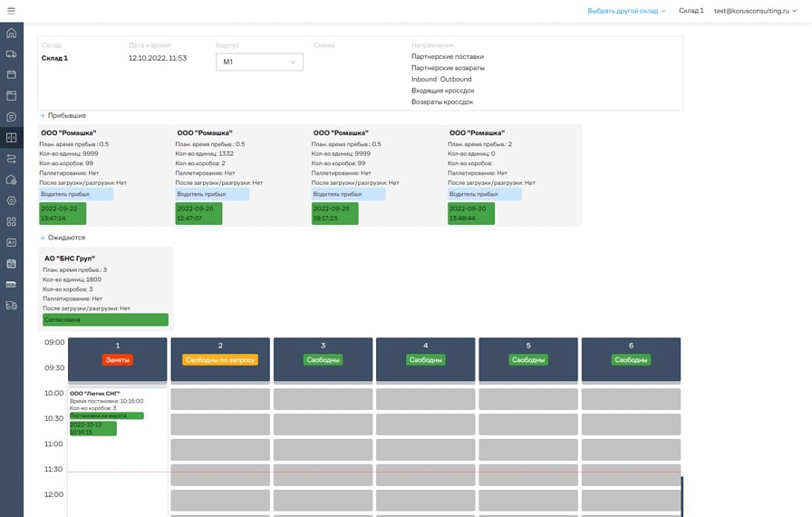Open the ID card icon in sidebar
Viewport: 812px width, 517px height.
[11, 242]
